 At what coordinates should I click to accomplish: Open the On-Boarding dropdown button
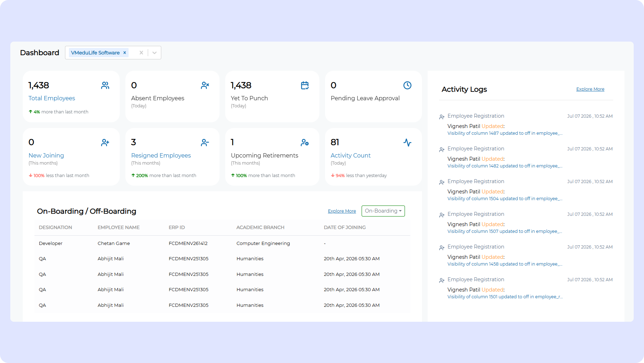tap(383, 211)
